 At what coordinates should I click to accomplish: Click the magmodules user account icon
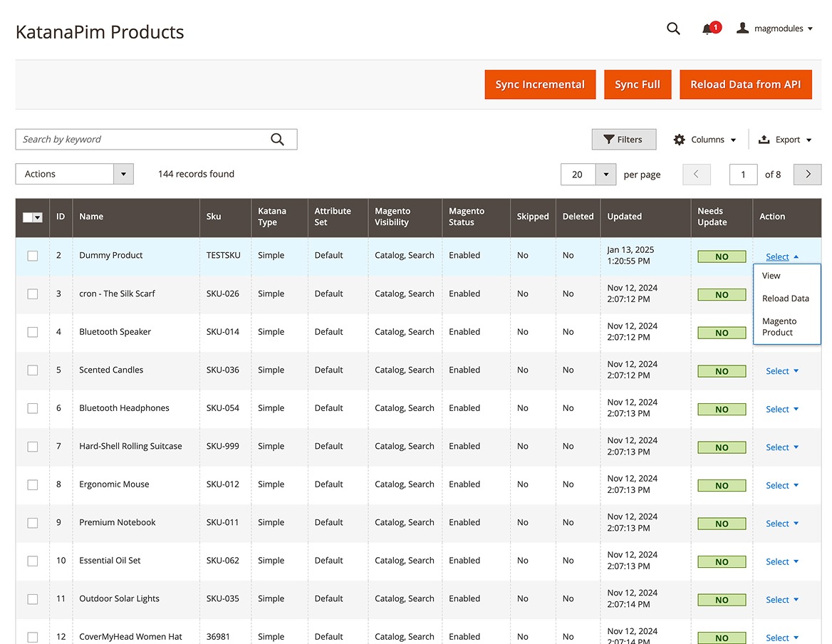(742, 28)
